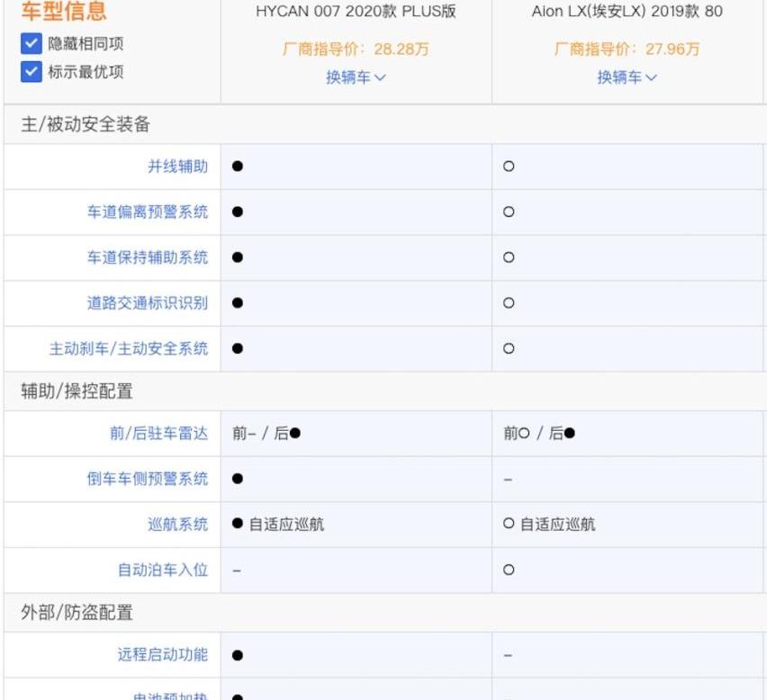Select the Aion LX(埃安LX) 2019款 title
This screenshot has width=767, height=700.
point(627,11)
